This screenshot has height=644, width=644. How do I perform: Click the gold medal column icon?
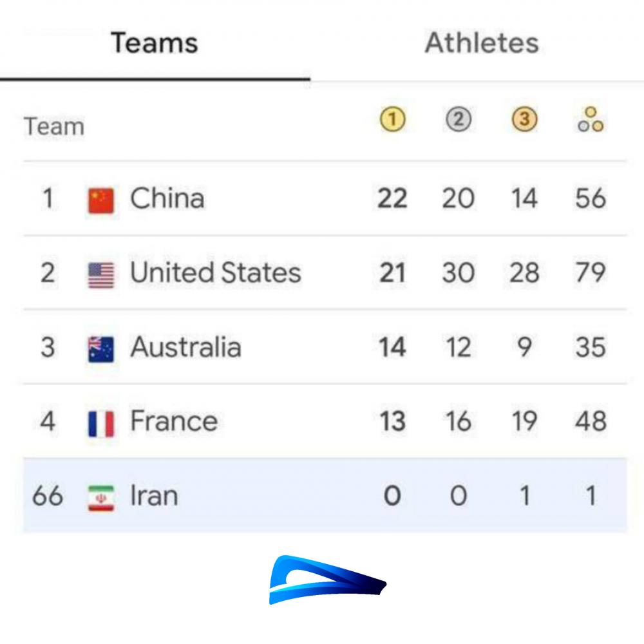coord(392,120)
